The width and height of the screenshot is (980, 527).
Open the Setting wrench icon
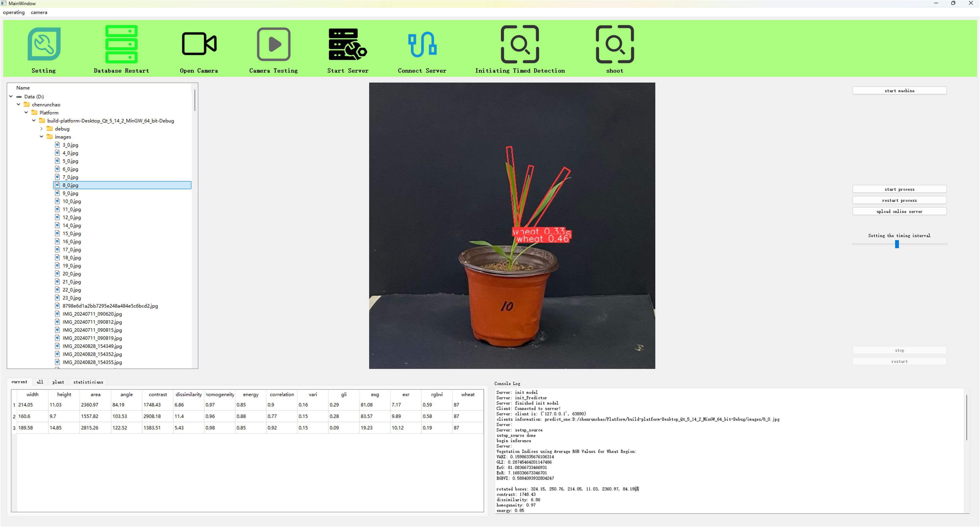point(44,44)
